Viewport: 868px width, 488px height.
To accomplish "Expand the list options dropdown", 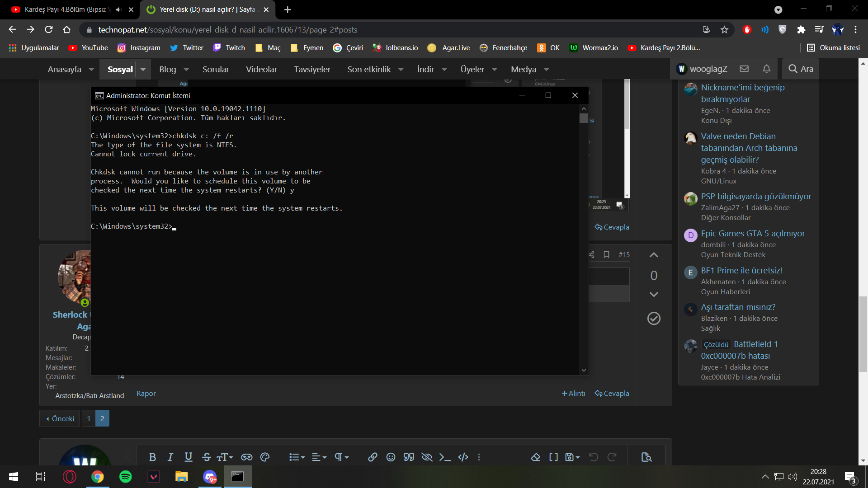I will [x=297, y=457].
